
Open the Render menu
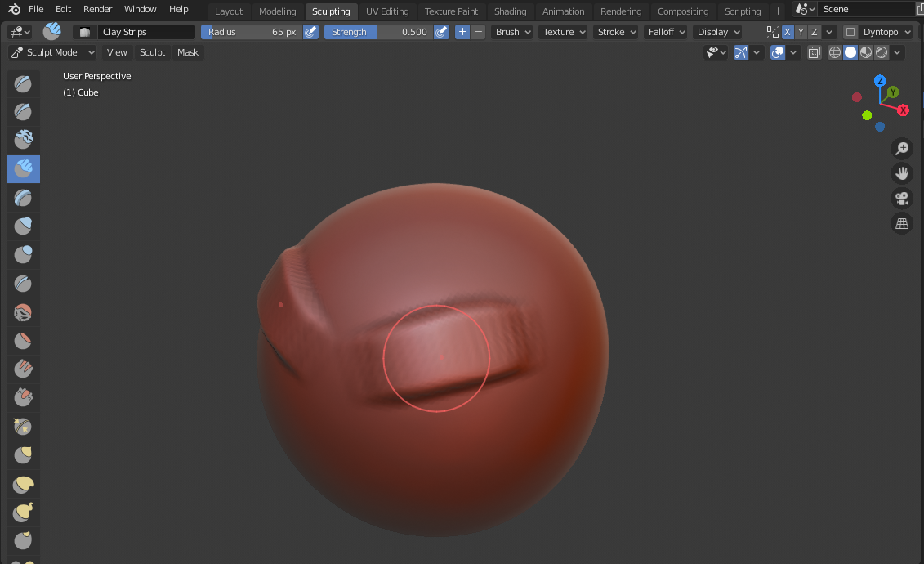[97, 9]
